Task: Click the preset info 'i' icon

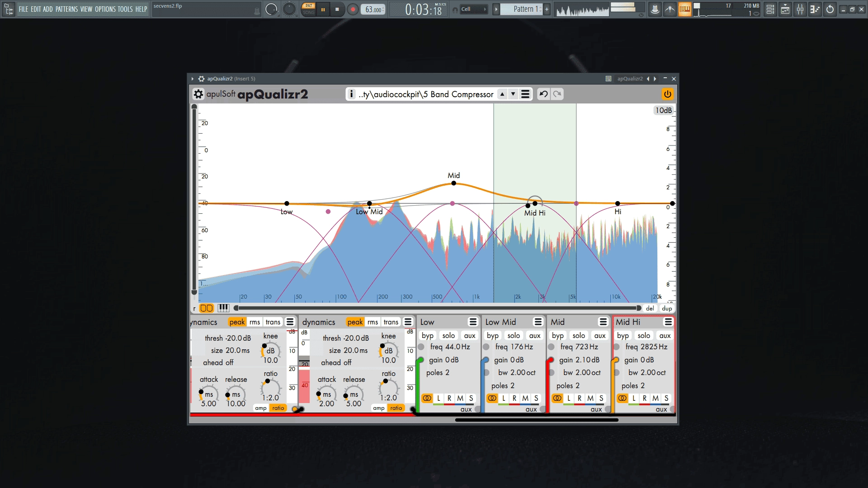Action: (352, 94)
